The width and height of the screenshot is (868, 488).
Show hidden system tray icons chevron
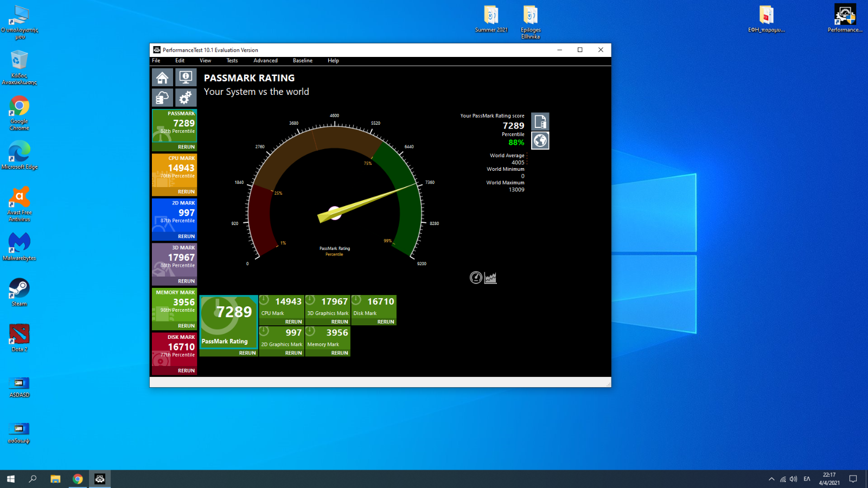(771, 479)
